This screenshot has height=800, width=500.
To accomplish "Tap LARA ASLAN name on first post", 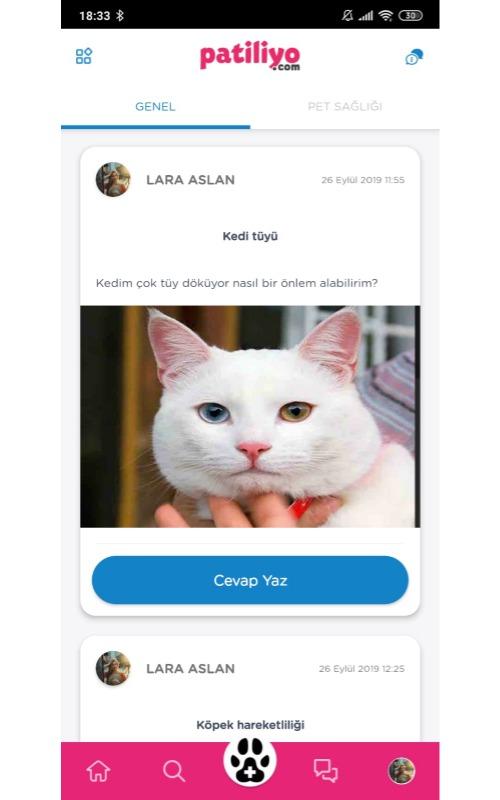I will point(190,180).
